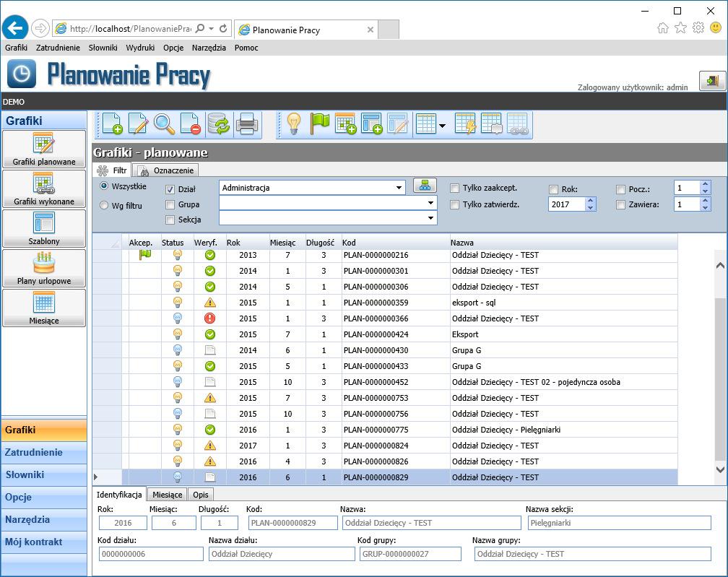Open Mój kontrakt section in left navigation

click(x=44, y=542)
